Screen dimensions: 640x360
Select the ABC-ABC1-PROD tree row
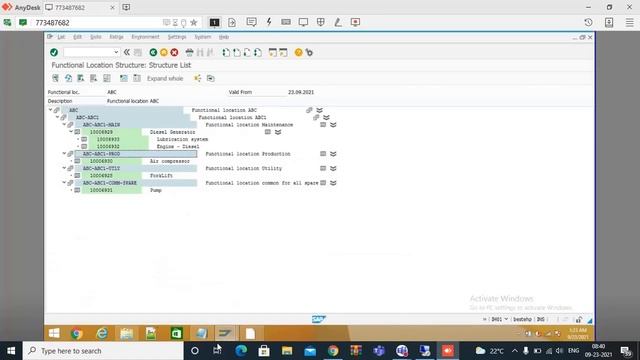[136, 154]
